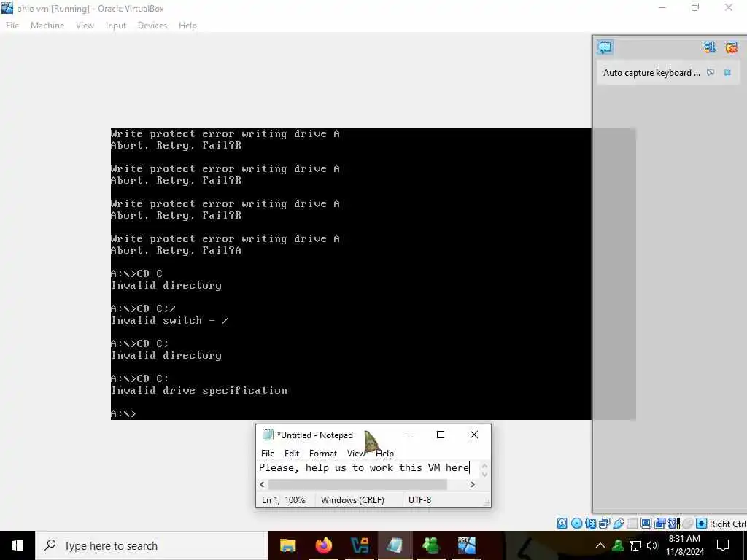Click the optical disk indicator in status bar

(x=576, y=524)
